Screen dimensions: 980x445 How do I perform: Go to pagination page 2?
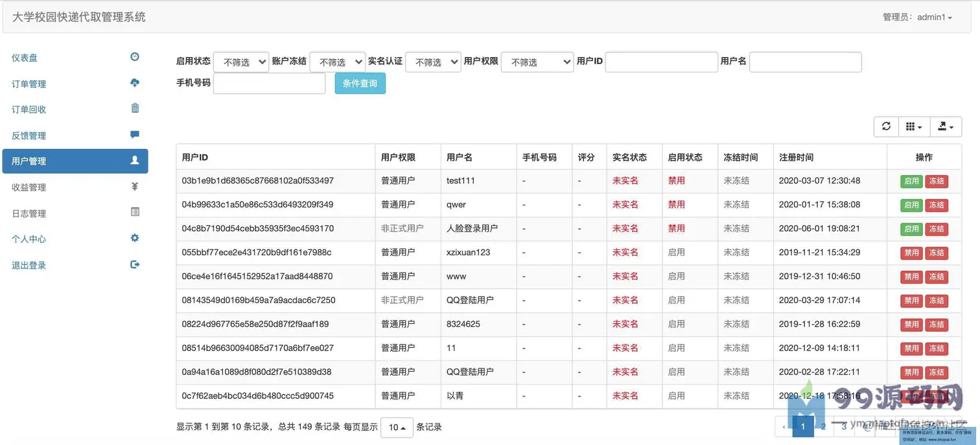click(824, 426)
